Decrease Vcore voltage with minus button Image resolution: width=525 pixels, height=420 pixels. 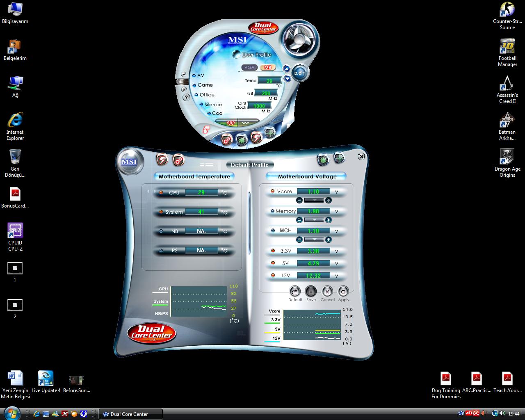pyautogui.click(x=299, y=200)
